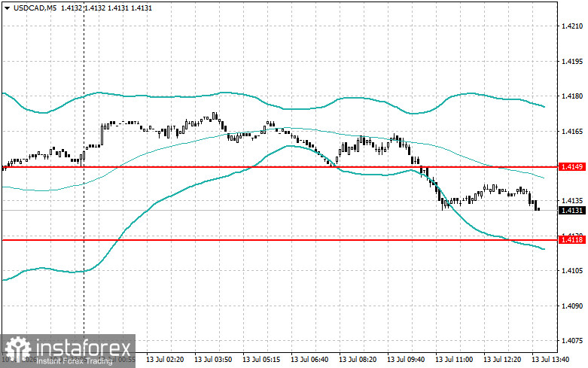This screenshot has width=588, height=368.
Task: Select the red 1.4149 price level label
Action: coord(571,167)
